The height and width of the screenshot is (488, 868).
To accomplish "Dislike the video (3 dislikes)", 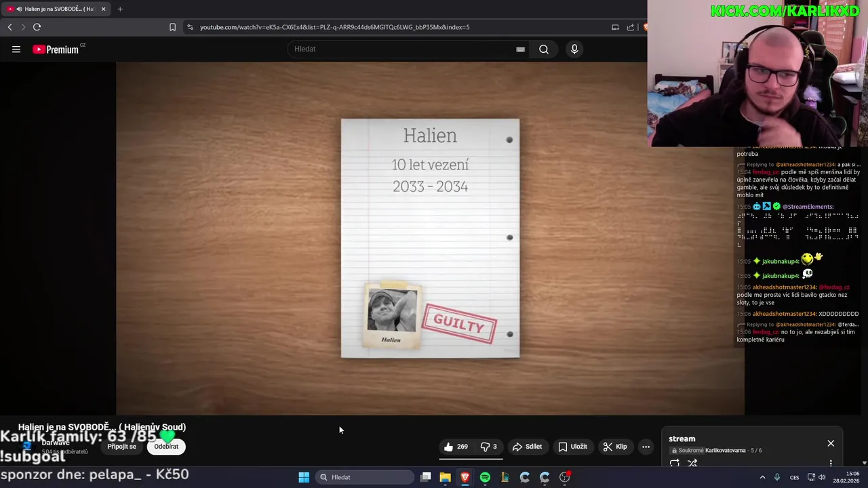I will [489, 447].
